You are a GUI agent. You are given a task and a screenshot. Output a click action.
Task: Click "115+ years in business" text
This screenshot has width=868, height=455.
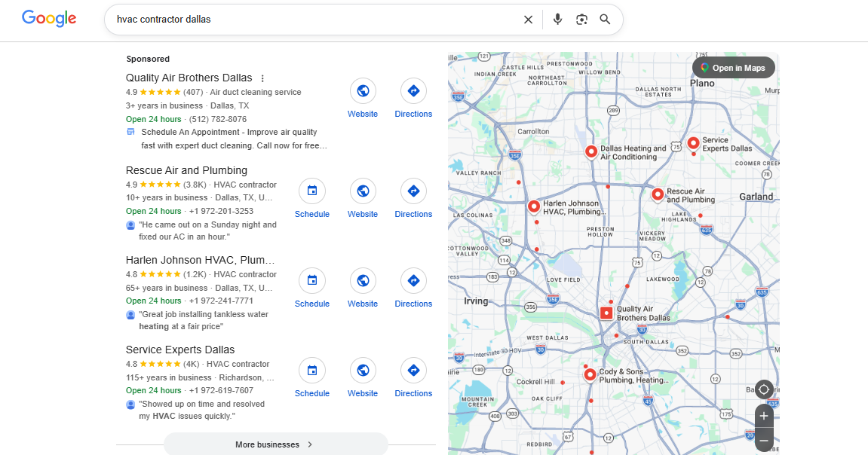[169, 377]
